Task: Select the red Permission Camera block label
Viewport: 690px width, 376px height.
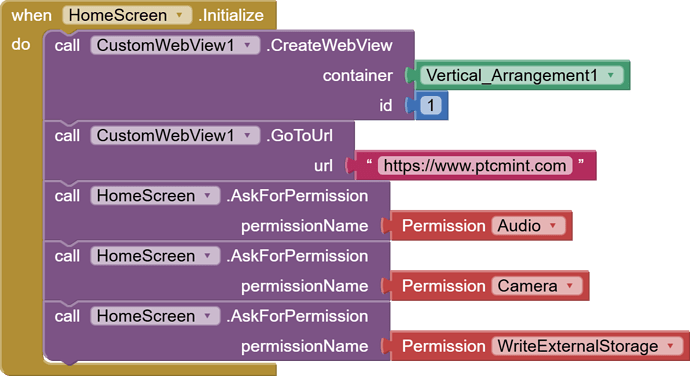Action: [444, 286]
